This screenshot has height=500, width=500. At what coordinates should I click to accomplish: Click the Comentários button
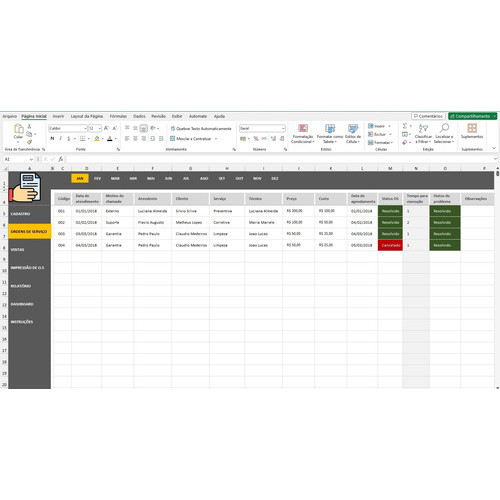pyautogui.click(x=428, y=116)
